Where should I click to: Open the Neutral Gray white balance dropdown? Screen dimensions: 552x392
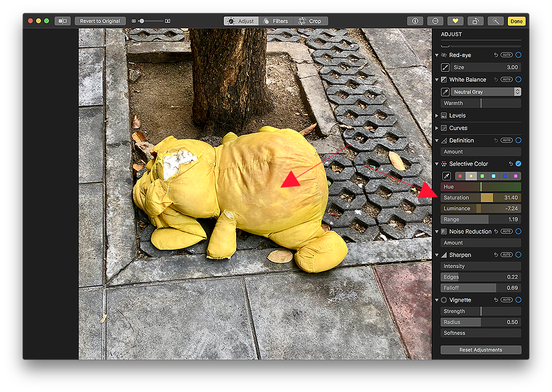pos(486,92)
